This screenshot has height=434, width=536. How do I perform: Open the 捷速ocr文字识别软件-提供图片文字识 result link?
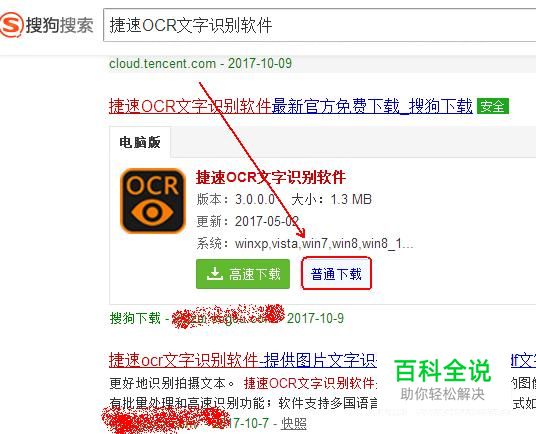coord(243,361)
